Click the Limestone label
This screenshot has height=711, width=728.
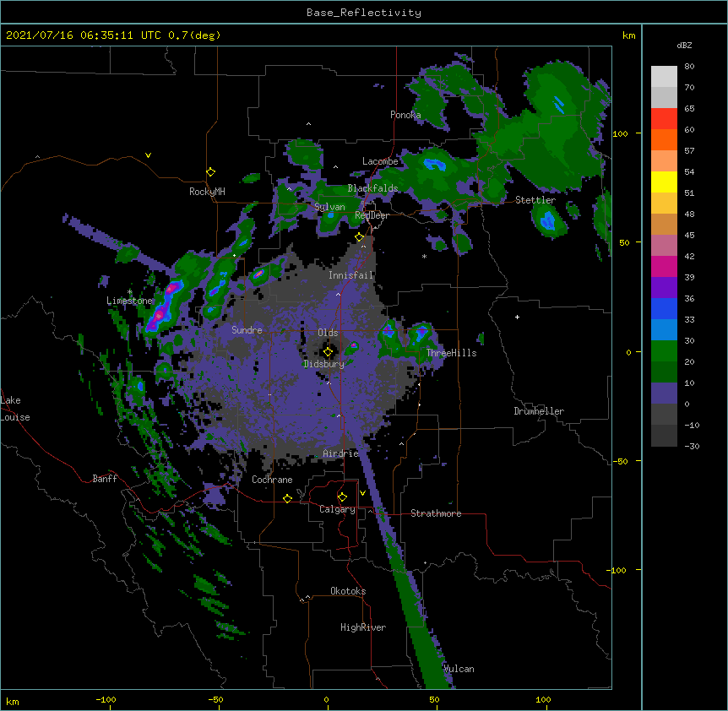pos(129,301)
